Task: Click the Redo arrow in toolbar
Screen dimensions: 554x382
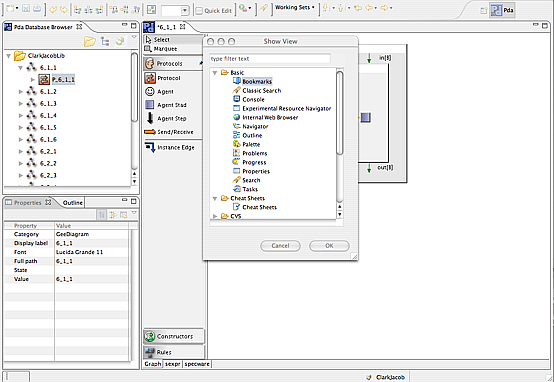Action: point(64,9)
